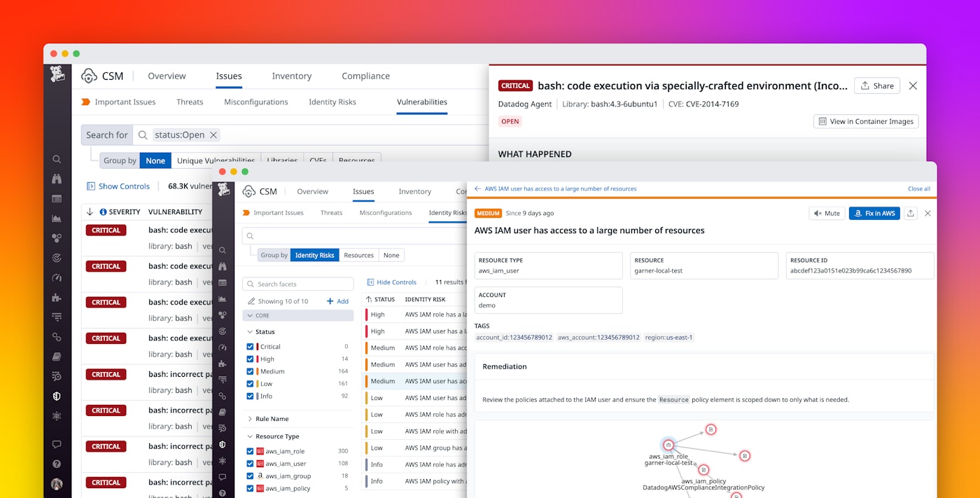Click the dashboards icon in the left sidebar
980x498 pixels.
(57, 198)
